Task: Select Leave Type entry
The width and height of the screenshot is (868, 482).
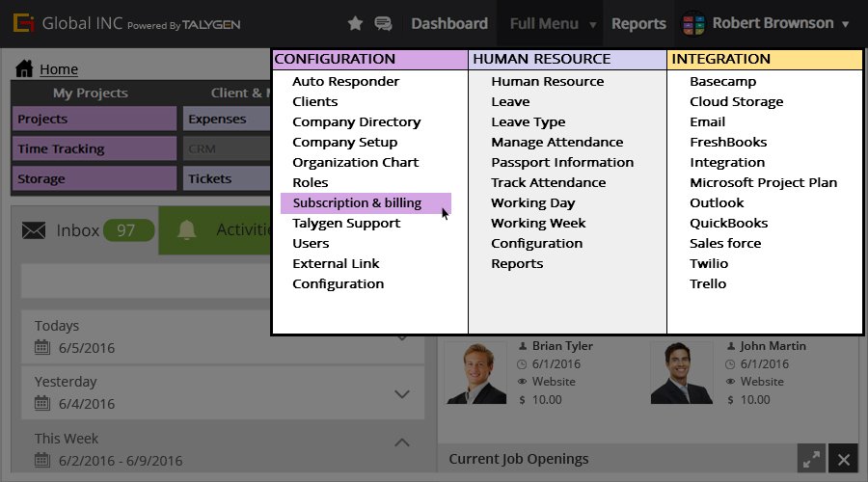Action: coord(529,121)
